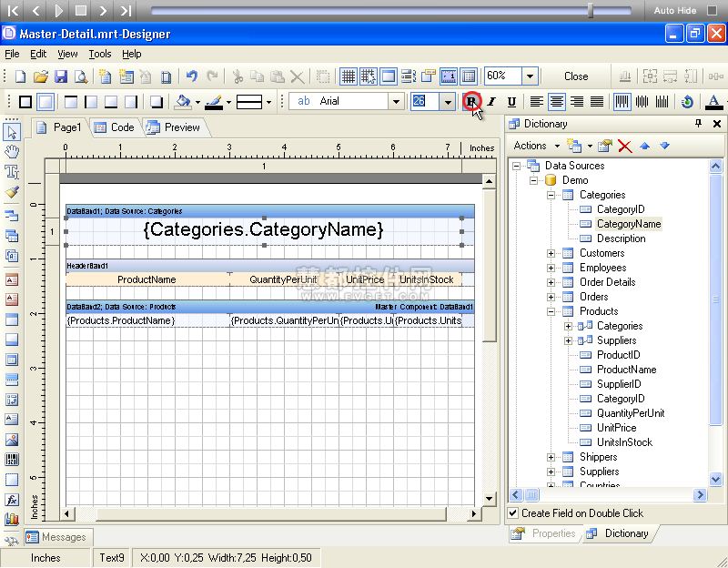
Task: Open the font size dropdown arrow
Action: (x=448, y=101)
